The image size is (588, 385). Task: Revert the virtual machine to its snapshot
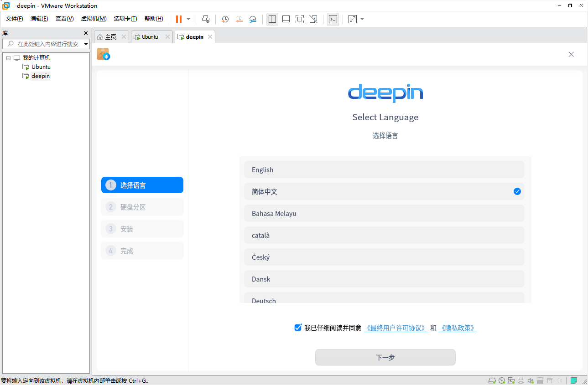pyautogui.click(x=239, y=19)
